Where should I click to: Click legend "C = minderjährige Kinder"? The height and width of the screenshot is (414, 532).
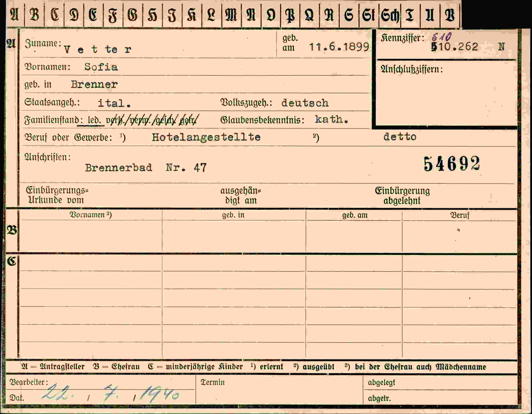(195, 366)
